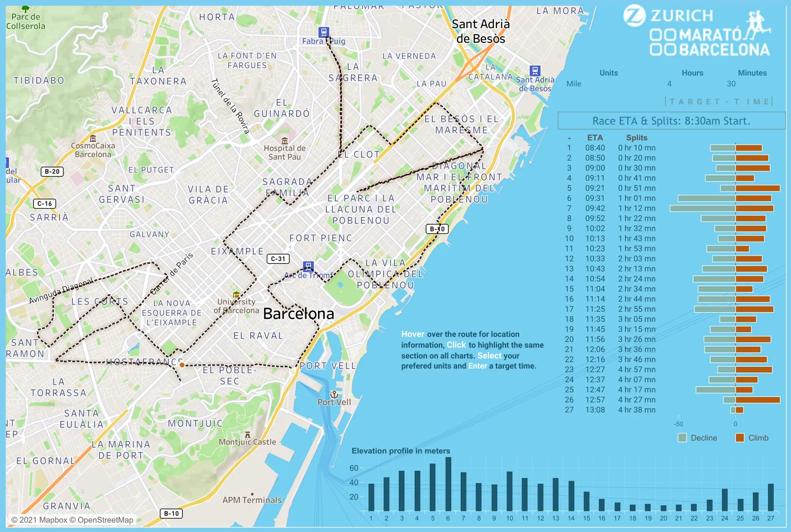This screenshot has height=532, width=791.
Task: Click the MONTJUÏC district label
Action: point(195,423)
